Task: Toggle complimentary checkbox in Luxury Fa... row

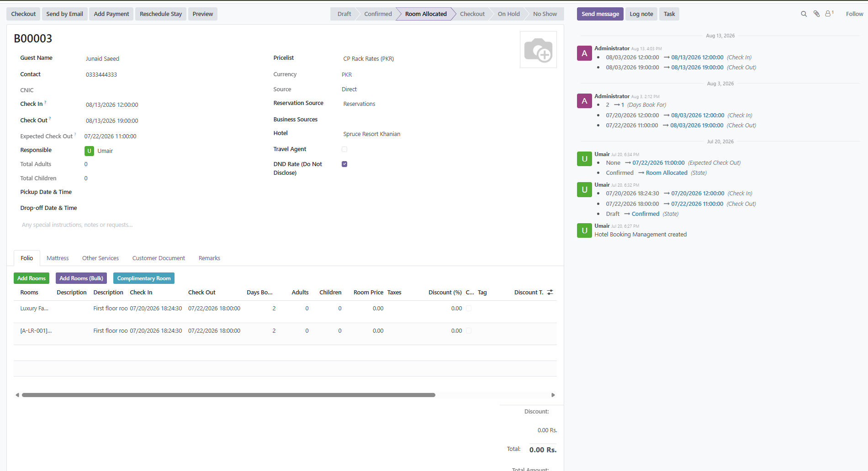Action: click(x=469, y=309)
